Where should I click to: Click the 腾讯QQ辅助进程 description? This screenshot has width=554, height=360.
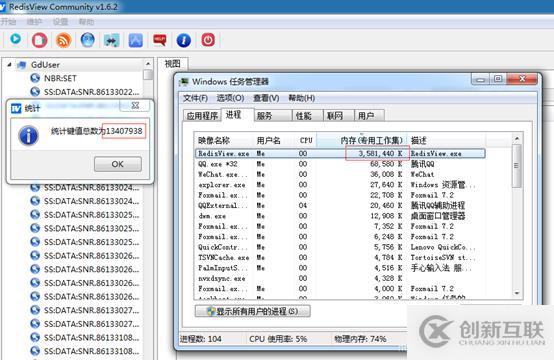click(x=438, y=206)
